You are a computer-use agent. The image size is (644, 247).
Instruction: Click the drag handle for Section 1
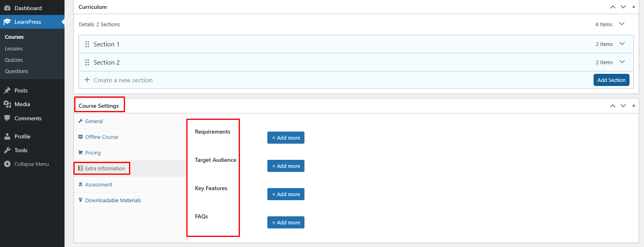(x=87, y=44)
